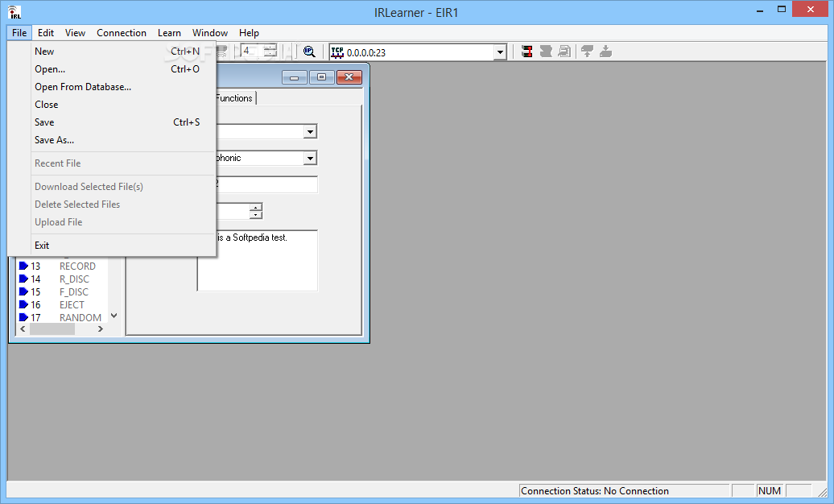The width and height of the screenshot is (834, 504).
Task: Click the list's scroll down chevron
Action: coord(114,316)
